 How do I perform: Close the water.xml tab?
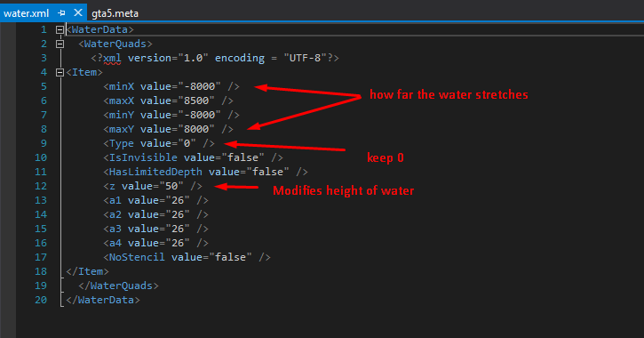(78, 12)
